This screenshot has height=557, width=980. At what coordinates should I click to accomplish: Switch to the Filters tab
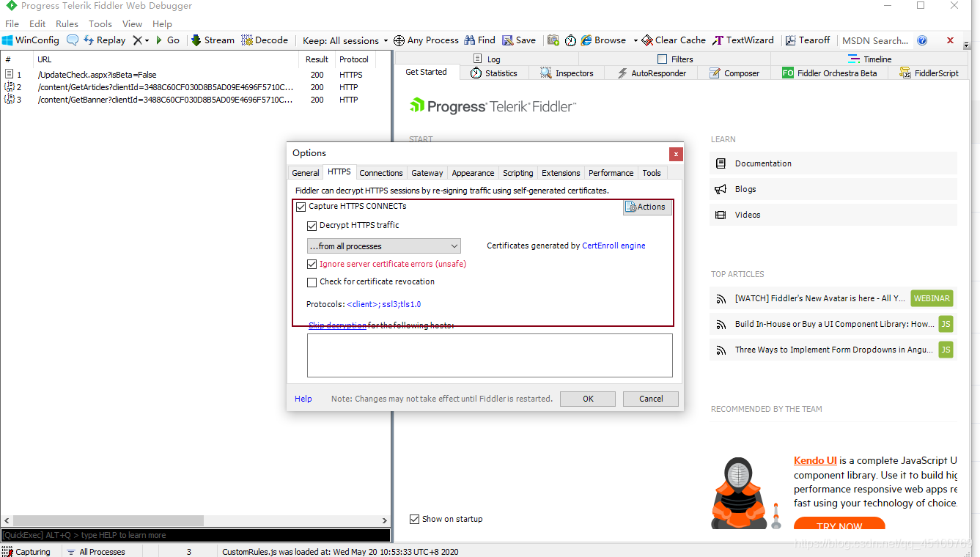pyautogui.click(x=675, y=59)
